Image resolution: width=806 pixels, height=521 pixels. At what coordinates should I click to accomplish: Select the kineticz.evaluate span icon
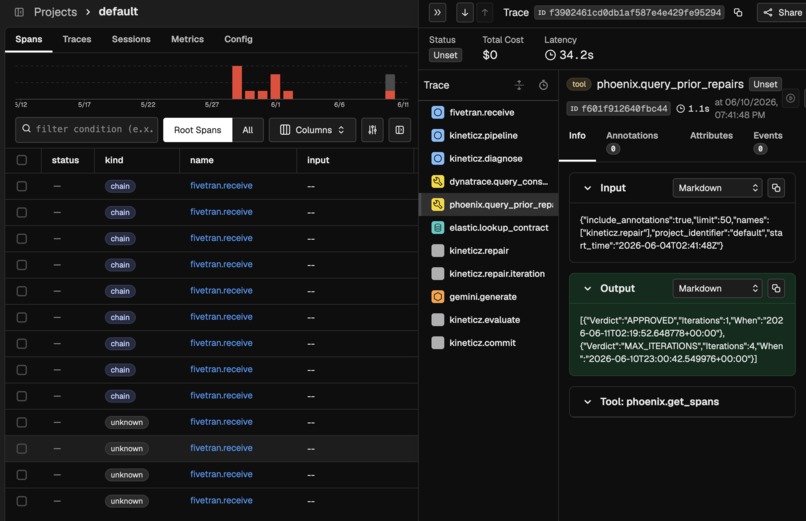tap(437, 320)
